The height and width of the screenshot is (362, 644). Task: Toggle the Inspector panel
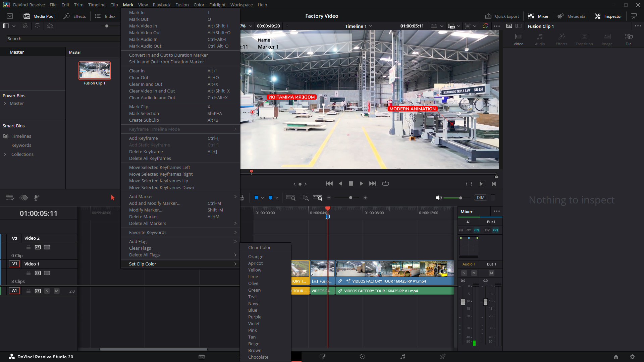coord(608,16)
